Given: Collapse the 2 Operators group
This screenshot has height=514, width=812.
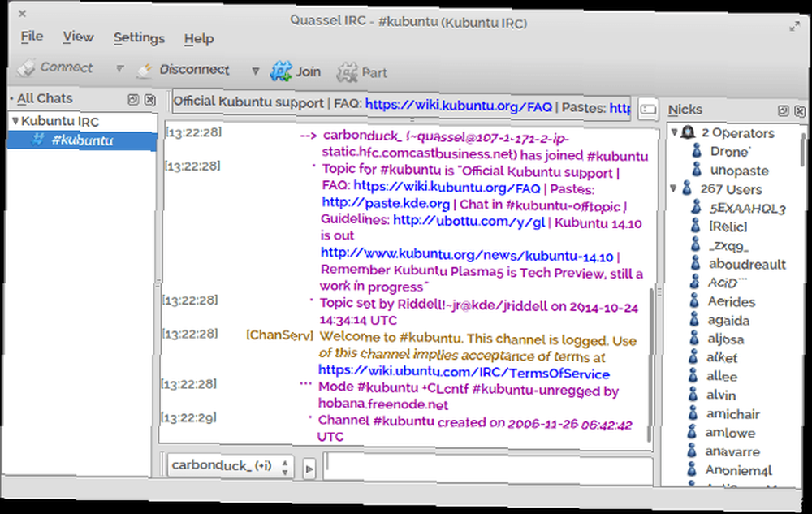Looking at the screenshot, I should (674, 132).
